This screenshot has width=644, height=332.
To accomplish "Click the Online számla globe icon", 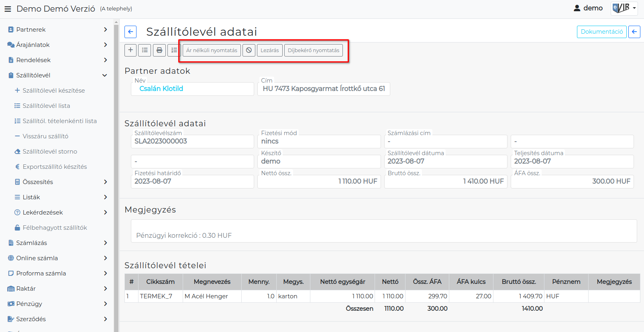I will (x=11, y=258).
